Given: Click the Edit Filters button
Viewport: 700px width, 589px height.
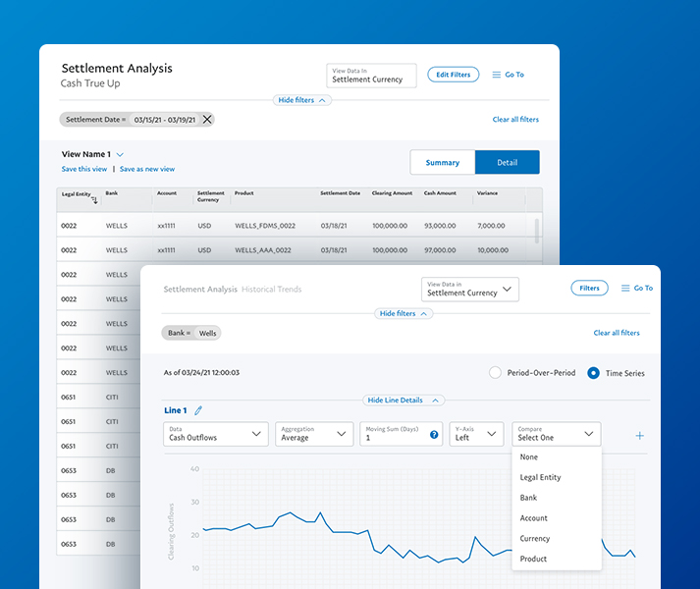Looking at the screenshot, I should [x=453, y=75].
